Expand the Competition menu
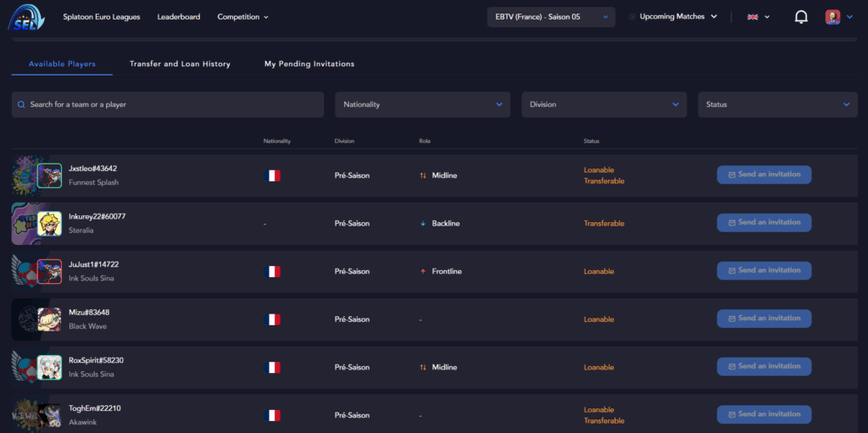Screen dimensions: 868x433 pyautogui.click(x=243, y=17)
